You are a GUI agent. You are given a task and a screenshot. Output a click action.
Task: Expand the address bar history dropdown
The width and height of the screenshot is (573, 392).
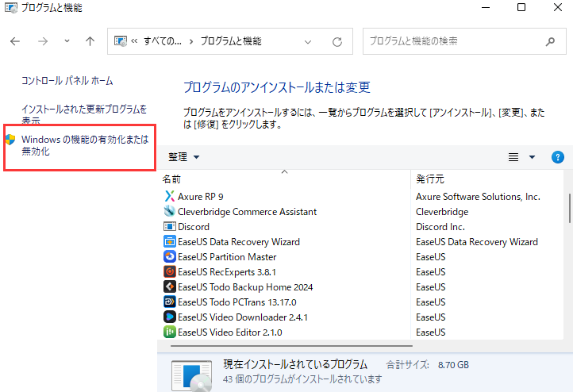[308, 41]
